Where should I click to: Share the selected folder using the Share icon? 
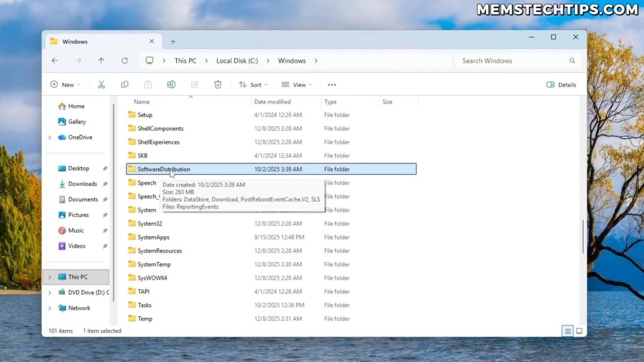194,84
